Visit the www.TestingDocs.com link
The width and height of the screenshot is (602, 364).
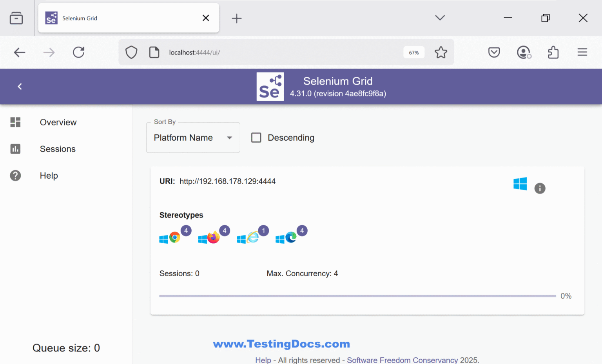pyautogui.click(x=281, y=344)
